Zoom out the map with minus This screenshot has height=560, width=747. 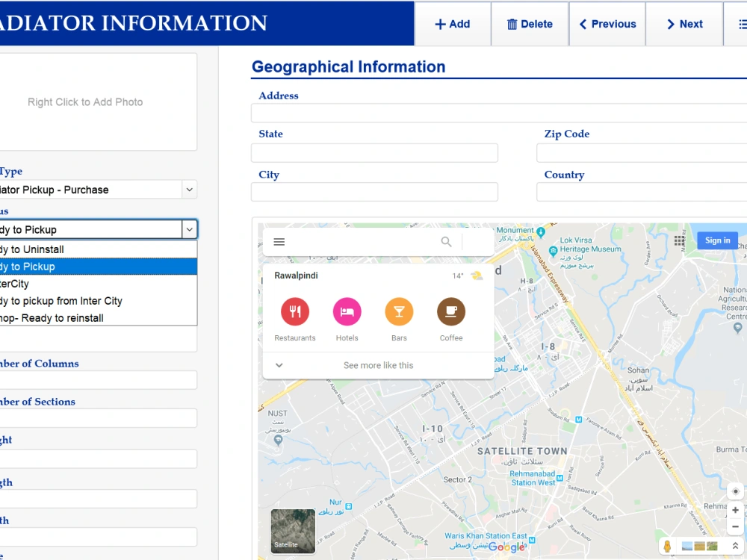pyautogui.click(x=736, y=526)
